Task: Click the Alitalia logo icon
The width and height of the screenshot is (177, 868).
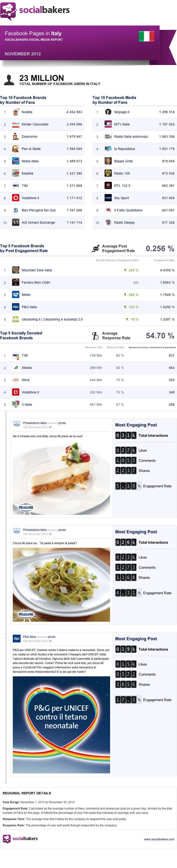Action: tap(15, 368)
